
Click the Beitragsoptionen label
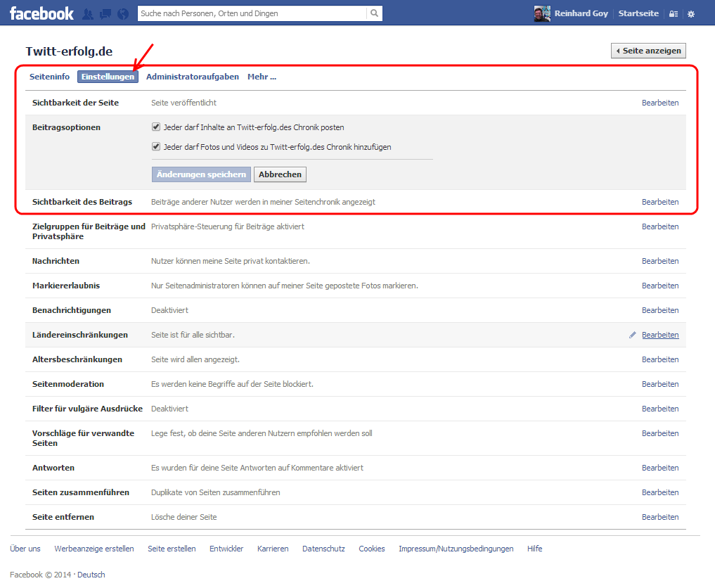point(66,127)
